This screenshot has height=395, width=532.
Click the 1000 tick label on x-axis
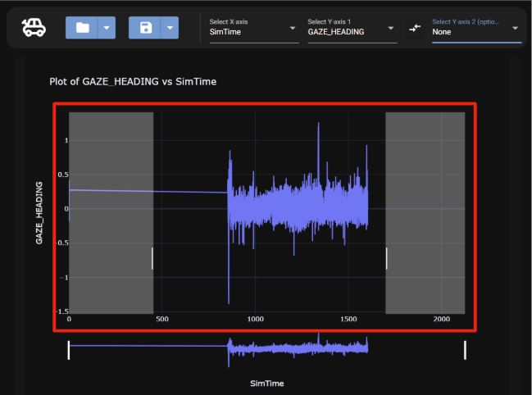pos(255,319)
